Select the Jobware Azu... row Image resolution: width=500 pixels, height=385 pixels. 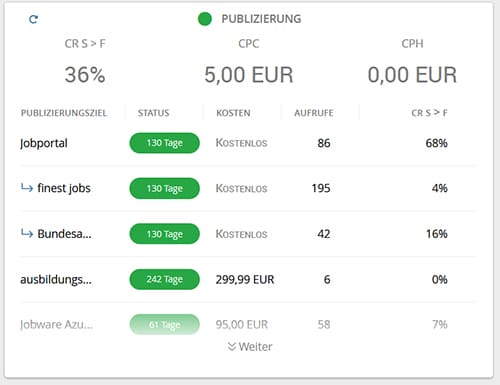click(248, 324)
